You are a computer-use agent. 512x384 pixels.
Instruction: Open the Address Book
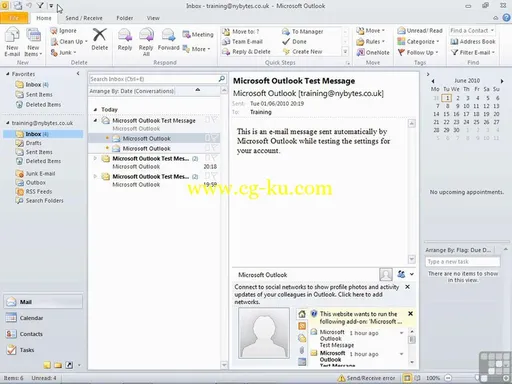click(x=473, y=42)
